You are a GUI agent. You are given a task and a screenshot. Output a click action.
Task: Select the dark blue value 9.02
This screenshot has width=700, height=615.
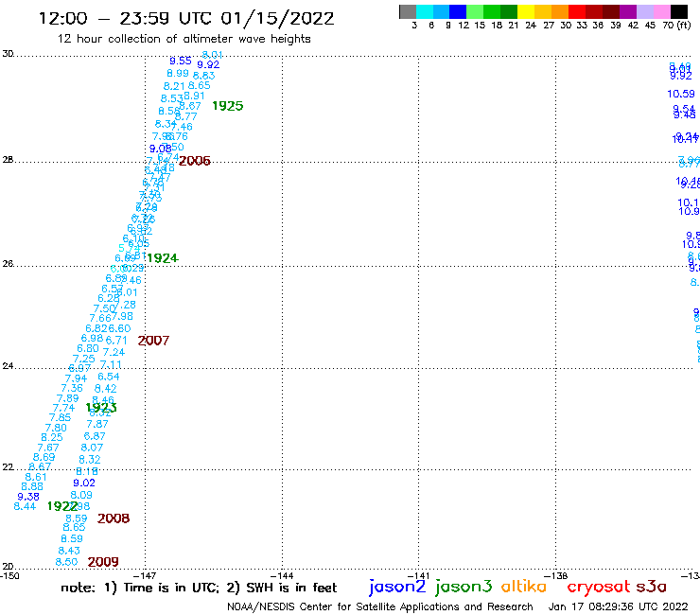(84, 483)
